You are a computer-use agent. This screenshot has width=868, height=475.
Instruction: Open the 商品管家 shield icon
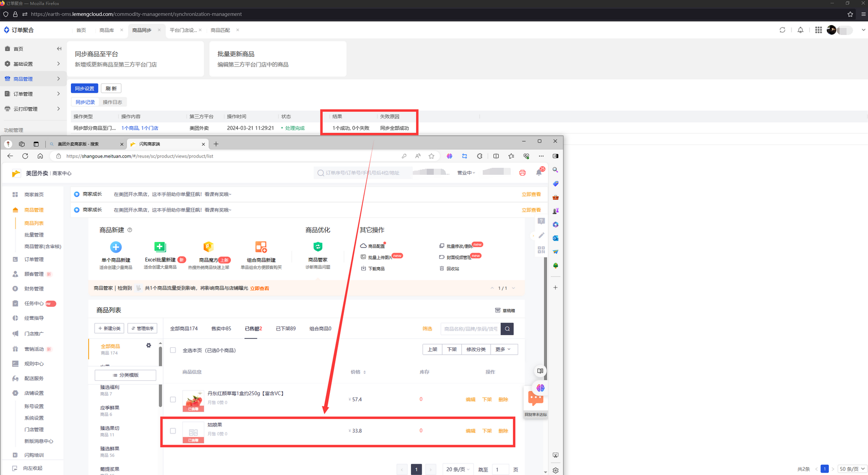[x=318, y=247]
